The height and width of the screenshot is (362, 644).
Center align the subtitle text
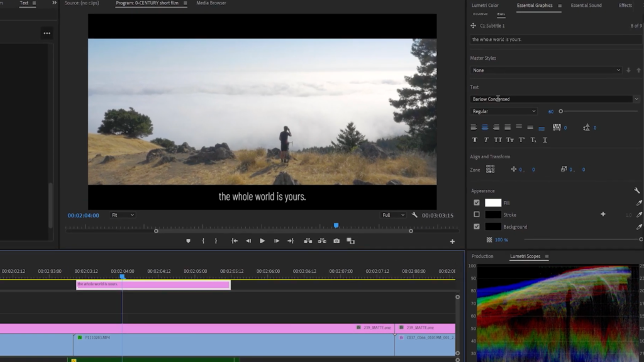(x=485, y=128)
